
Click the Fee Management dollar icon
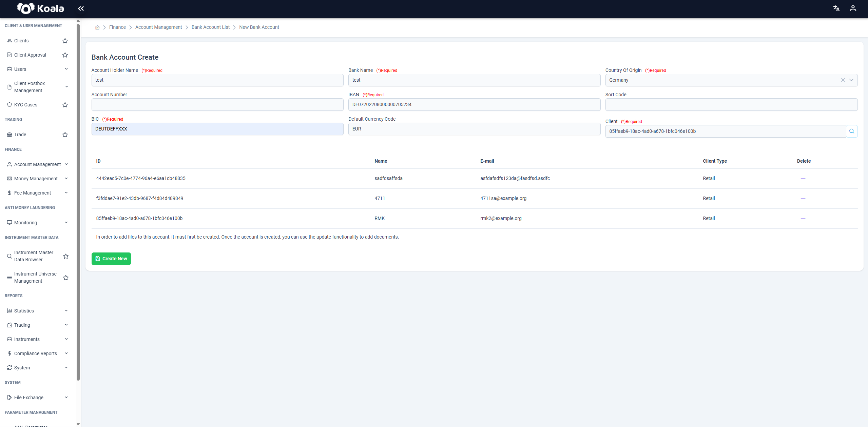coord(9,193)
